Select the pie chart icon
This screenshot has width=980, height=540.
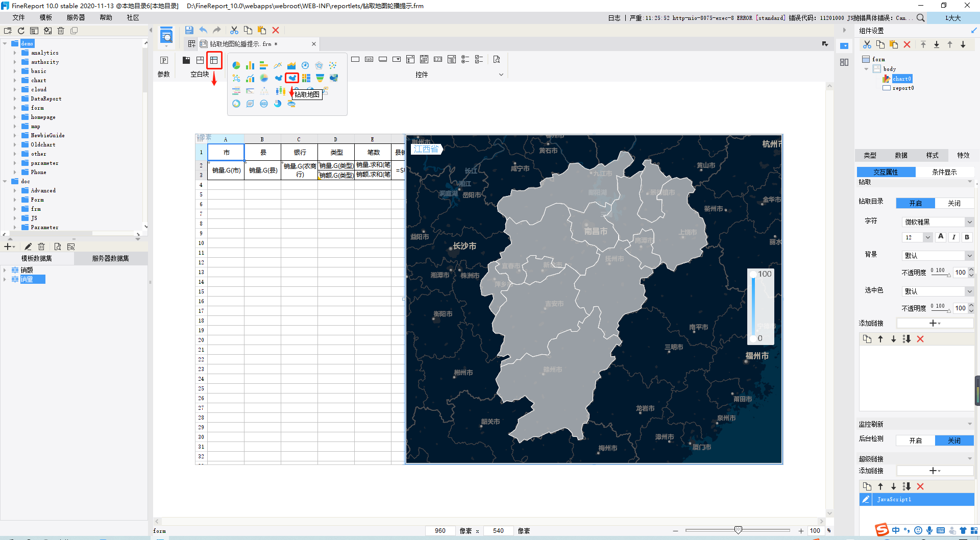click(236, 65)
